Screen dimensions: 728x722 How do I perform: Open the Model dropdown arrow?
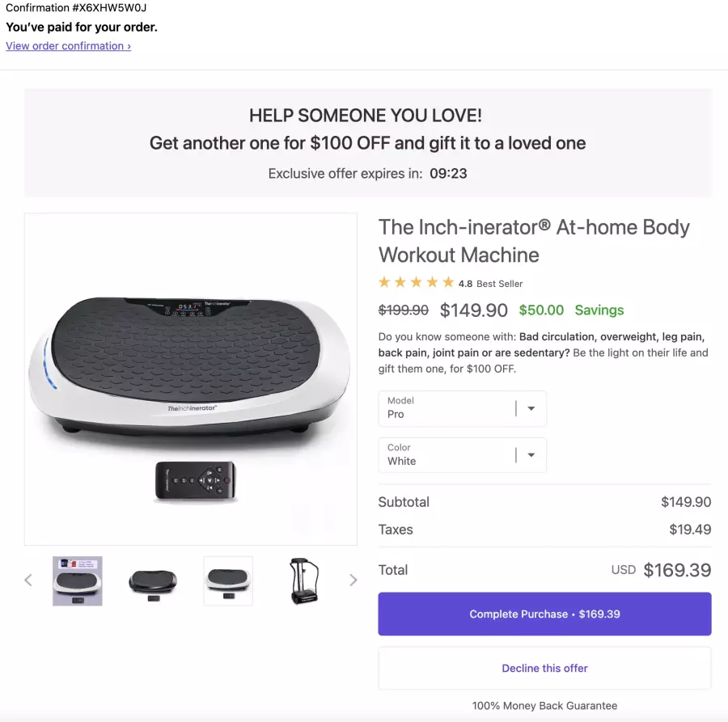pos(531,408)
